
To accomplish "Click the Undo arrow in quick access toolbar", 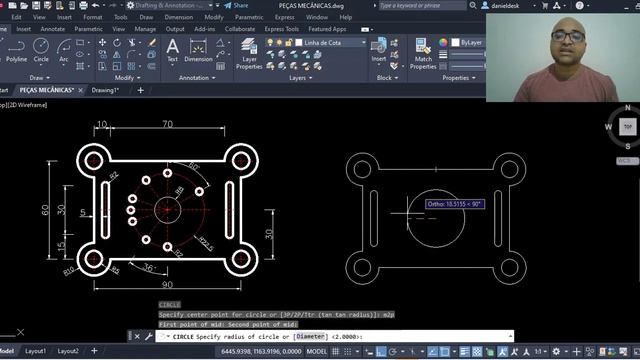I will pyautogui.click(x=96, y=5).
